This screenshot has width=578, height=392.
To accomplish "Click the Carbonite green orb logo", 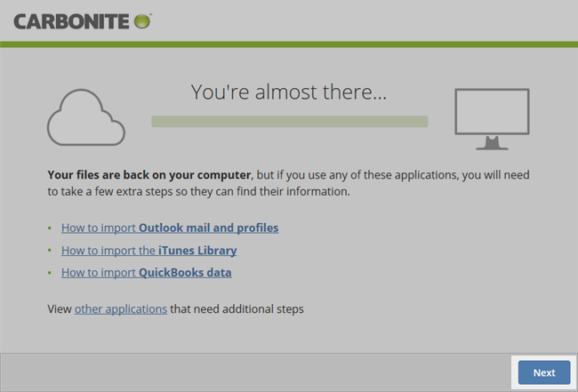I will [x=141, y=20].
